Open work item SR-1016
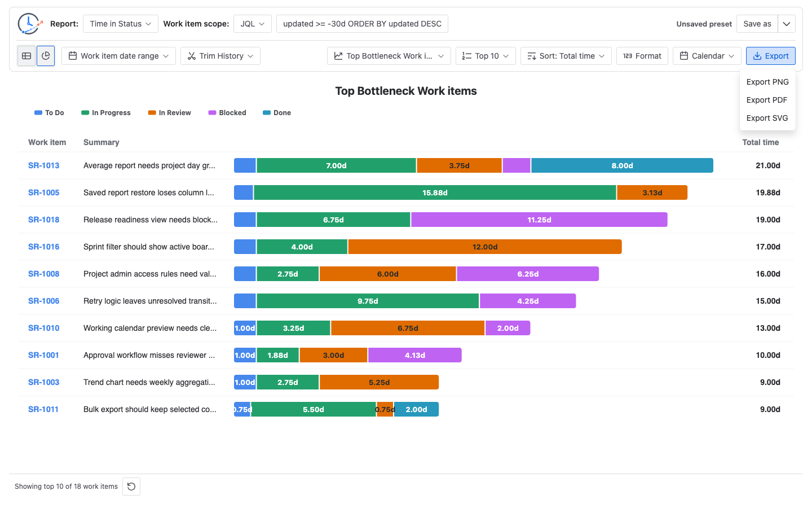This screenshot has width=812, height=508. coord(44,247)
